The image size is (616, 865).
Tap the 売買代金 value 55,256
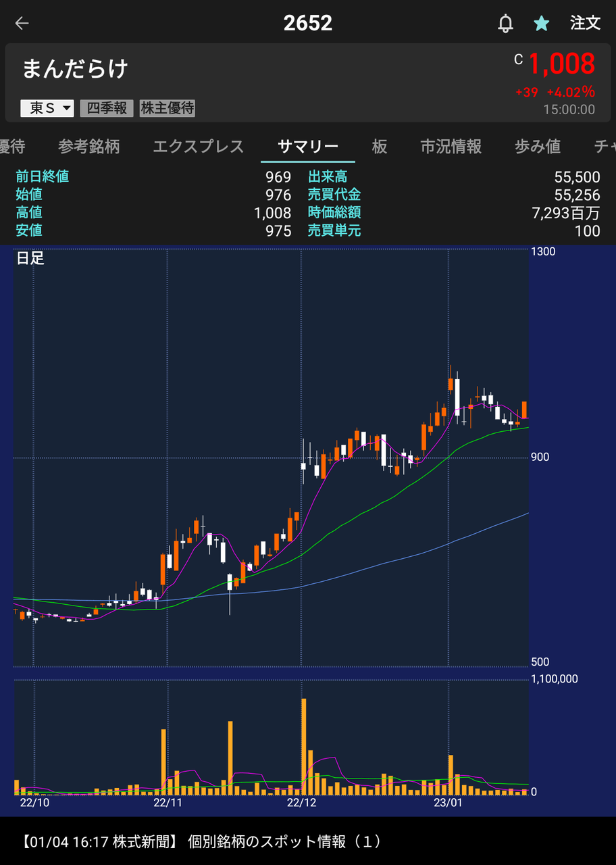coord(577,195)
